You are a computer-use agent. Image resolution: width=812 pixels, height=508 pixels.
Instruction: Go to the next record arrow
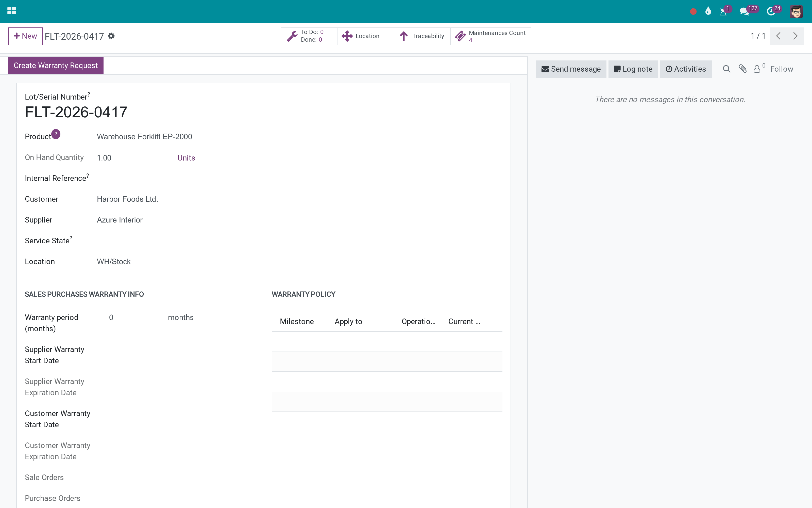[x=795, y=36]
